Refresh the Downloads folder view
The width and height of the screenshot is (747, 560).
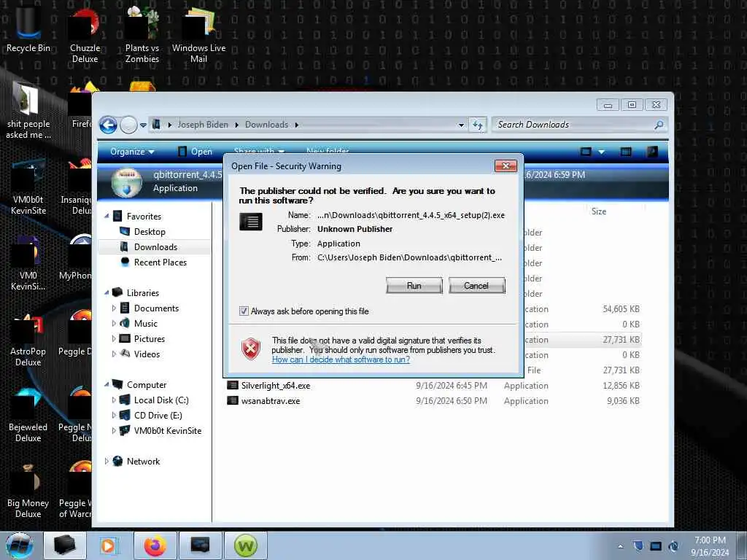click(x=478, y=125)
